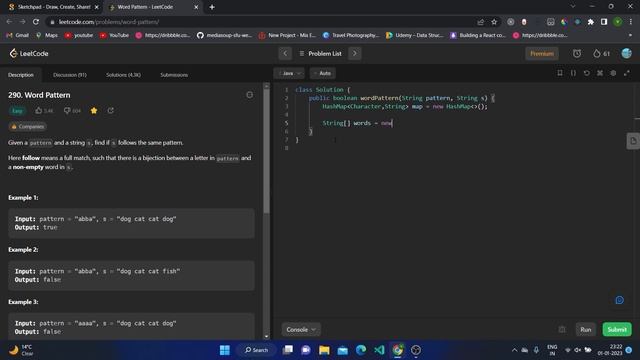Bookmark this page star icon
This screenshot has width=640, height=360.
pos(494,22)
